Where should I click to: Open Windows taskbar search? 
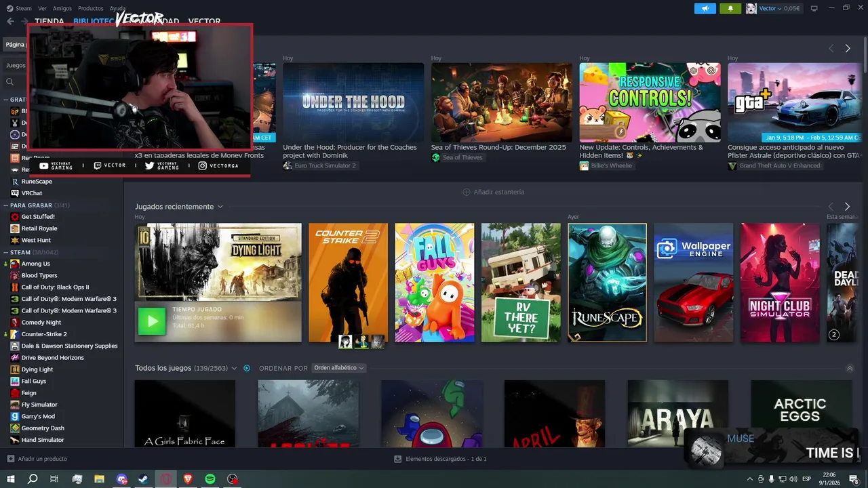(33, 479)
